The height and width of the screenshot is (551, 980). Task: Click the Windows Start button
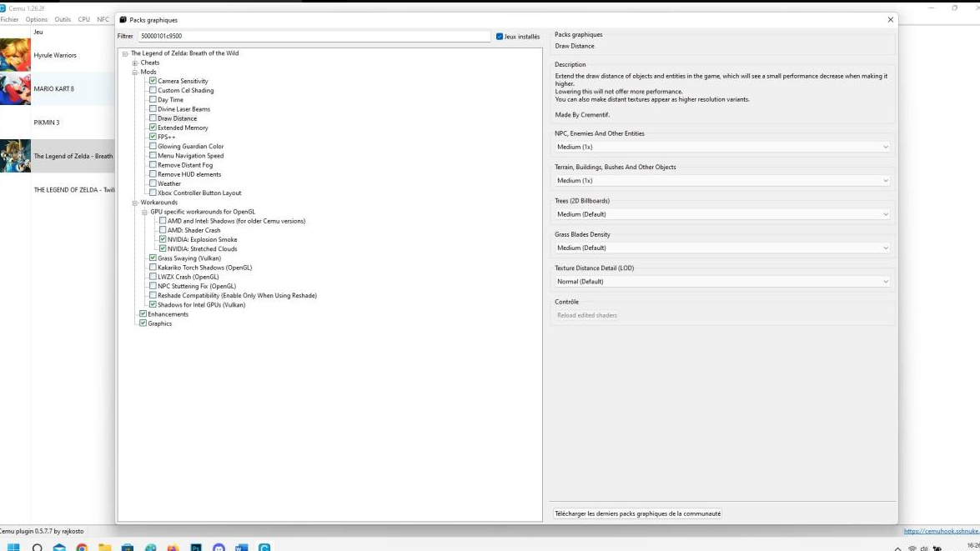13,547
